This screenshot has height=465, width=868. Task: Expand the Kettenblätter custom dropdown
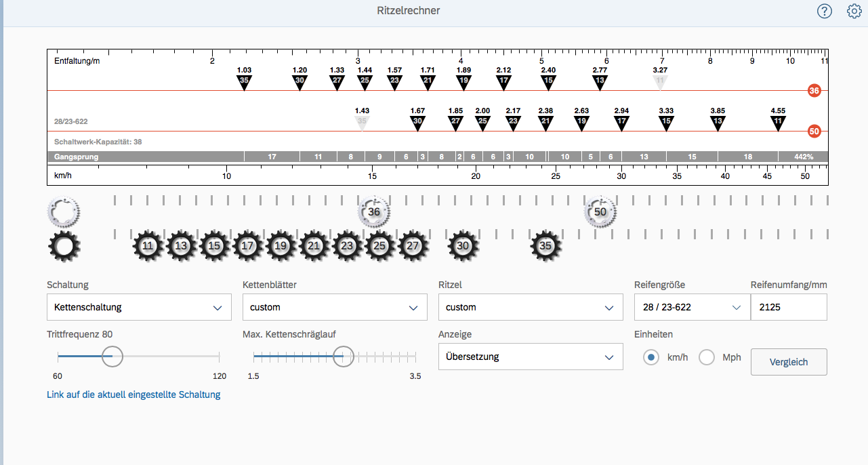click(x=335, y=307)
